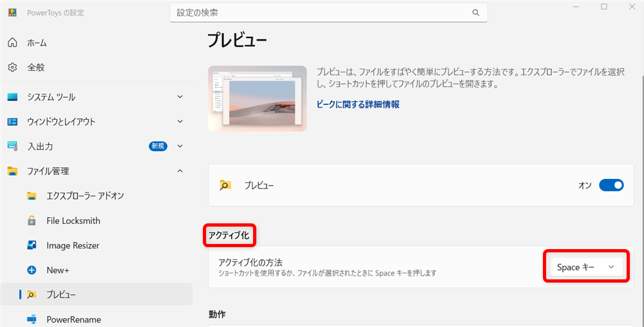Select プレビュー in the sidebar
Image resolution: width=644 pixels, height=327 pixels.
97,295
